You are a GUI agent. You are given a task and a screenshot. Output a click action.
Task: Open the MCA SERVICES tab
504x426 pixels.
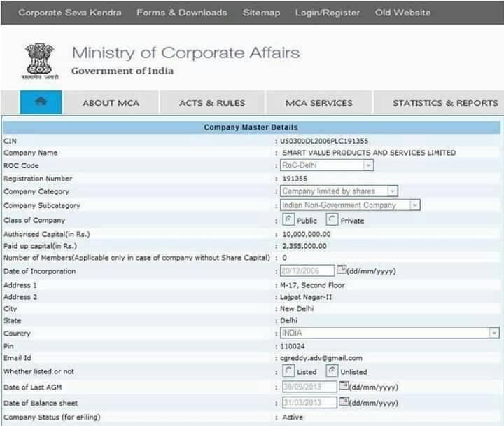point(319,103)
